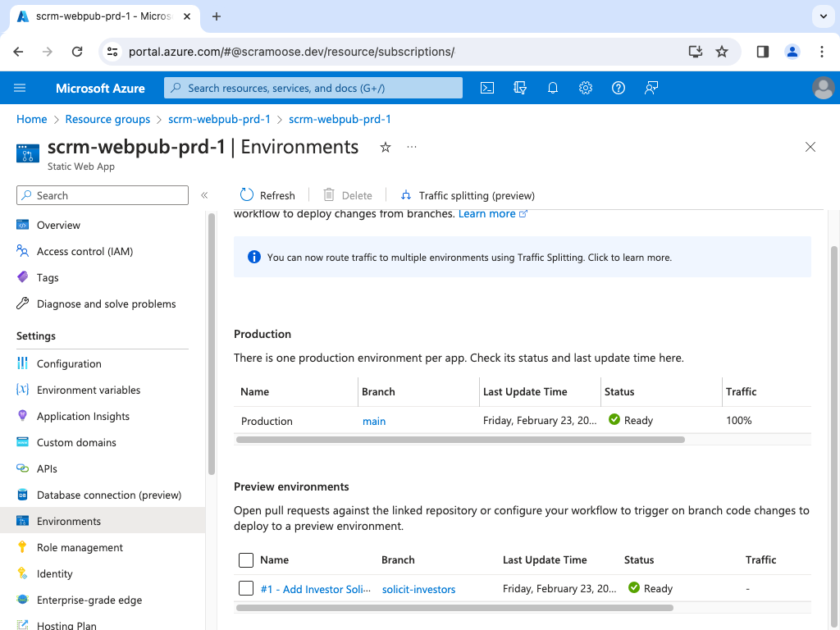Image resolution: width=840 pixels, height=630 pixels.
Task: Click the install app icon in address bar
Action: click(x=696, y=52)
